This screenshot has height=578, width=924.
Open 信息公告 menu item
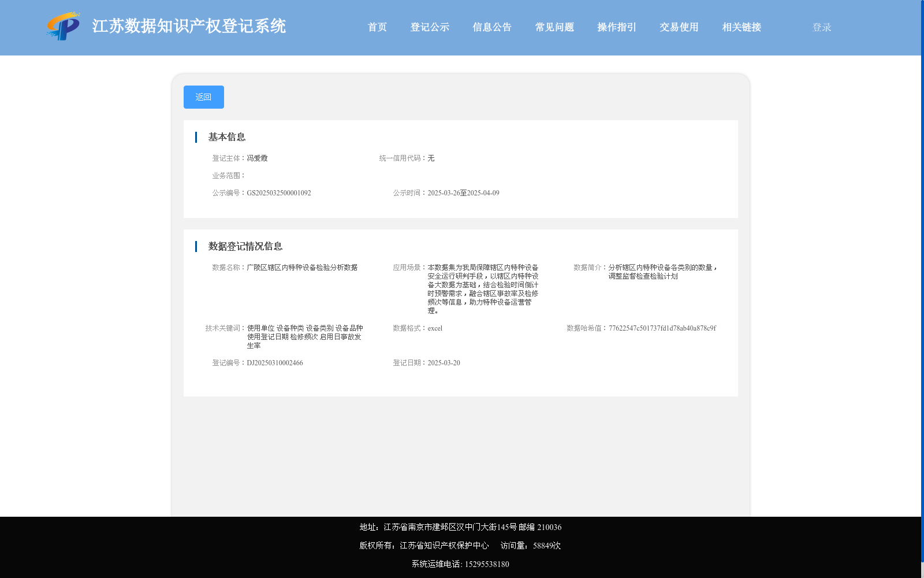(x=492, y=27)
